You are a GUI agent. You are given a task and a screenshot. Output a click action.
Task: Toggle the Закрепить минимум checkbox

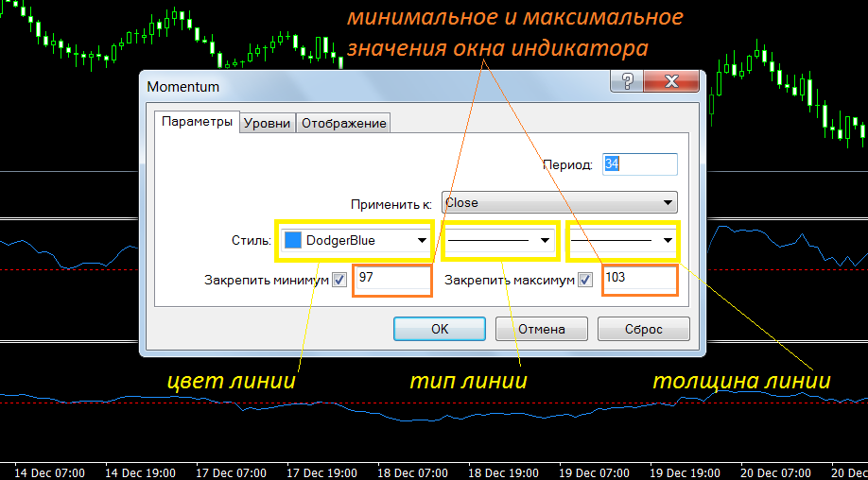[x=339, y=280]
